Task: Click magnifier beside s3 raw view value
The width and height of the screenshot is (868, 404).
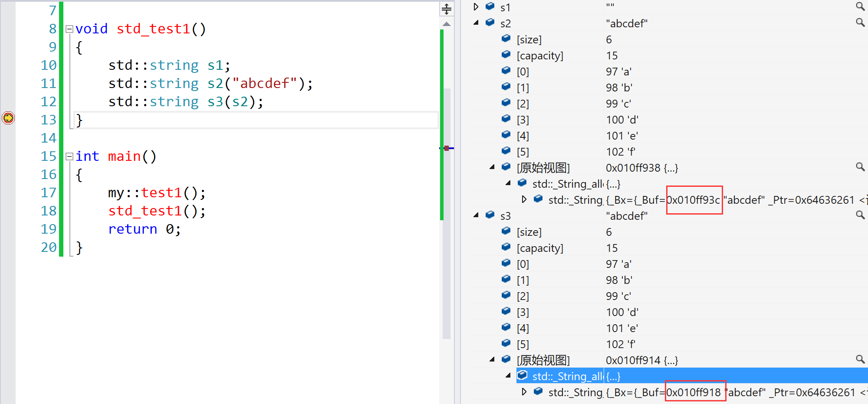Action: click(x=860, y=359)
